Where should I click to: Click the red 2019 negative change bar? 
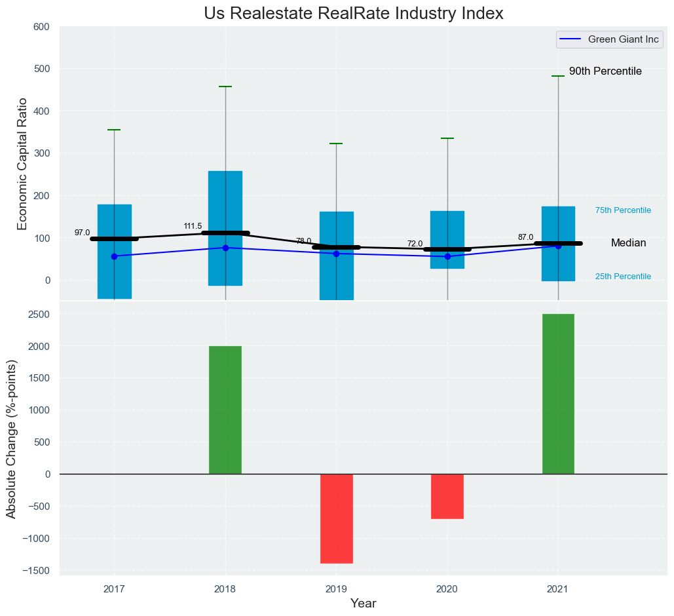click(337, 518)
